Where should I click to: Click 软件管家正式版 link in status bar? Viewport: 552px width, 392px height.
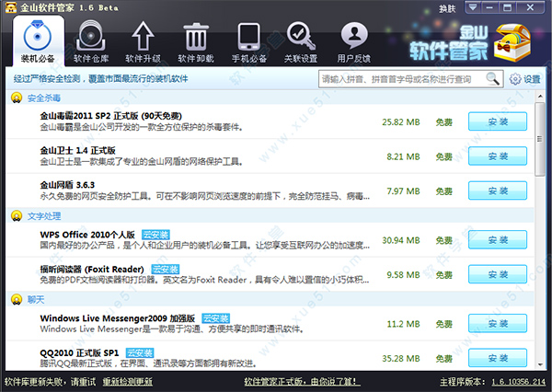tap(302, 382)
